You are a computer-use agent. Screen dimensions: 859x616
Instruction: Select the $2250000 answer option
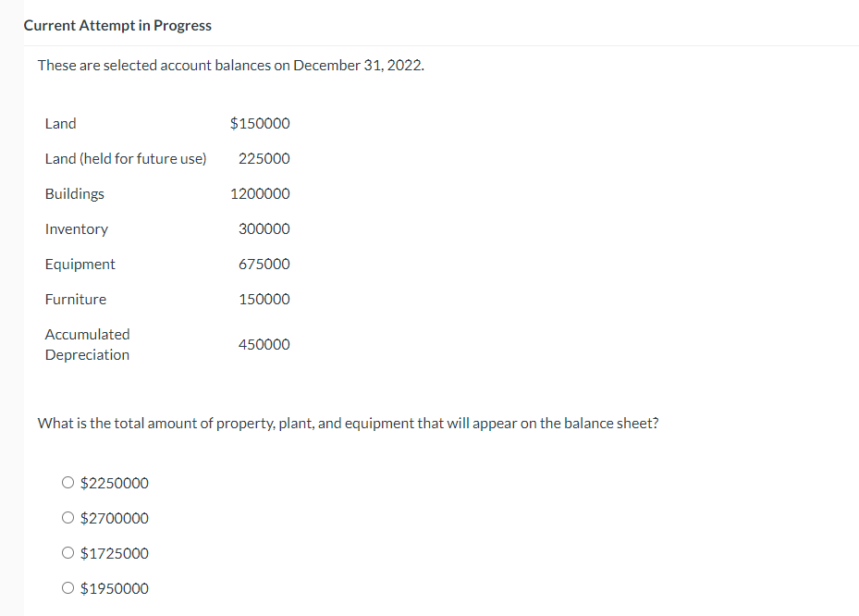(67, 482)
